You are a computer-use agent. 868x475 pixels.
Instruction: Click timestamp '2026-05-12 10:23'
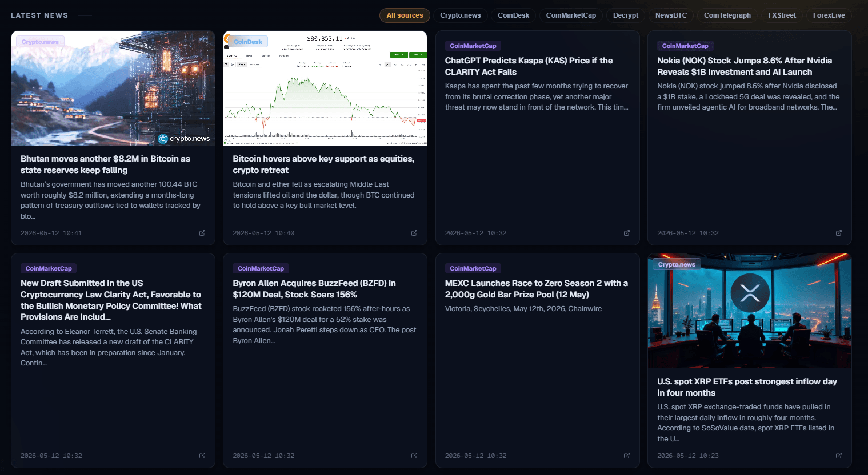point(688,456)
